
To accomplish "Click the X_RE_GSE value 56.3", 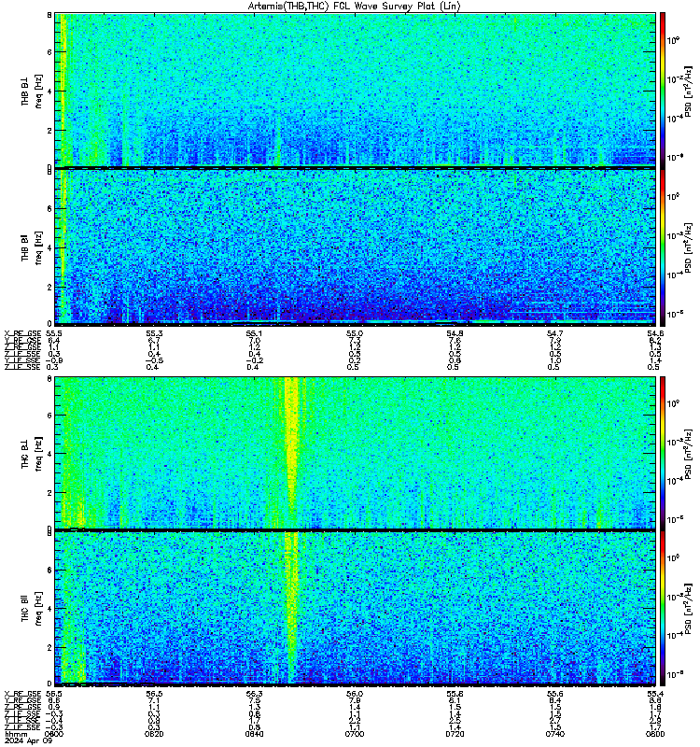I will pos(254,694).
